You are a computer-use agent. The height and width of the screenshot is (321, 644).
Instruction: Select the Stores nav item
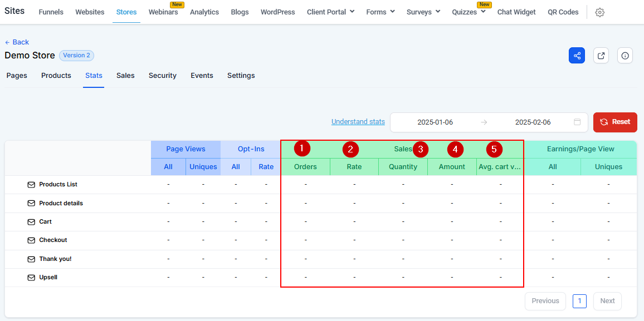pos(126,12)
